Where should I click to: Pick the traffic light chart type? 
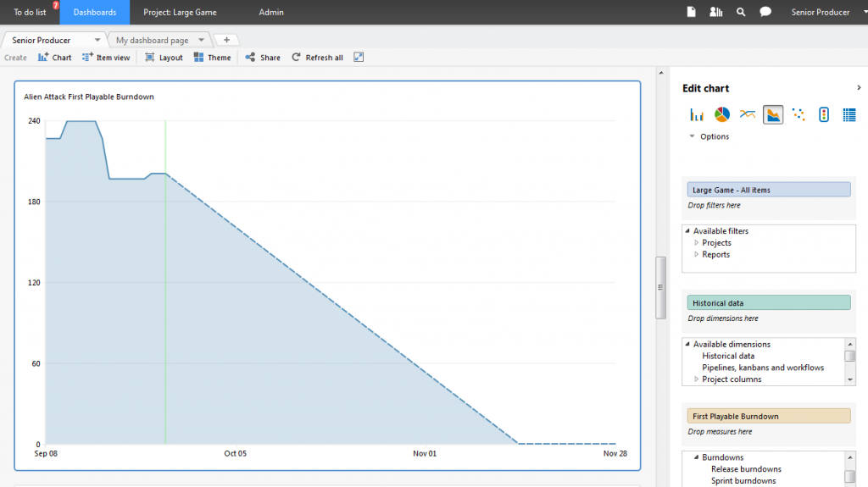coord(824,114)
